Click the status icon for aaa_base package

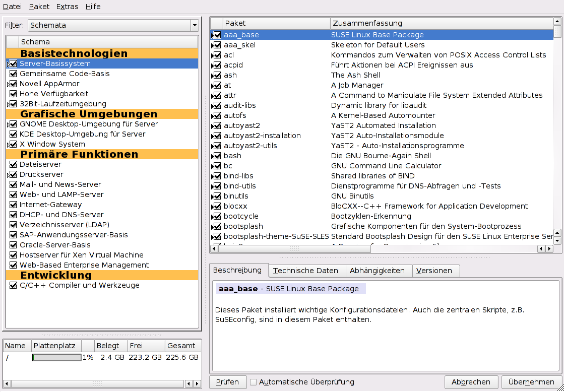pyautogui.click(x=217, y=35)
